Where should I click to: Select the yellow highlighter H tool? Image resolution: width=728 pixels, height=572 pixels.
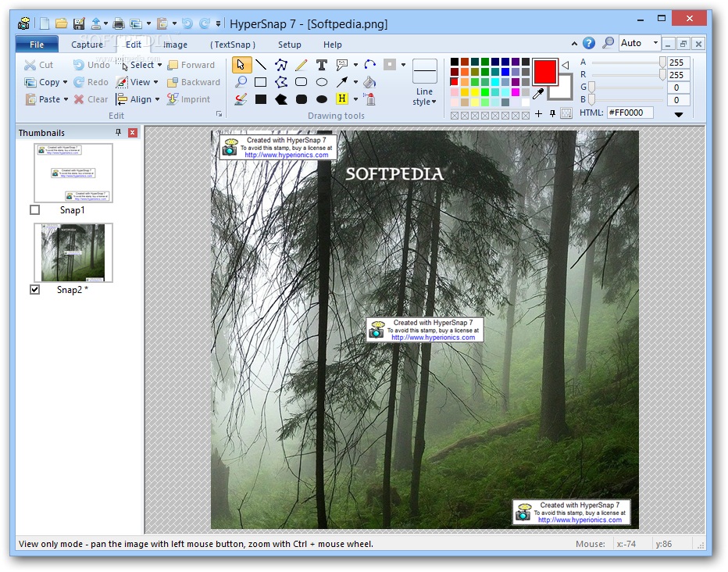click(342, 98)
